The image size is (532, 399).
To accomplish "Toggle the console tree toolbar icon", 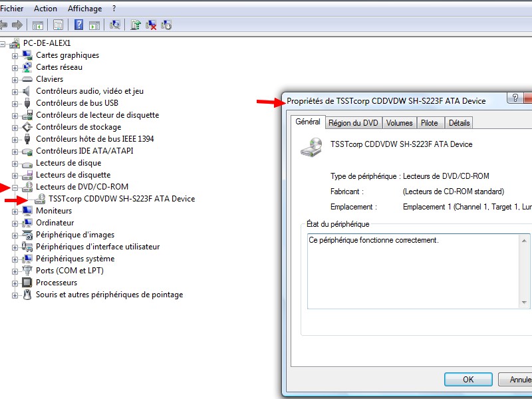I will (38, 25).
